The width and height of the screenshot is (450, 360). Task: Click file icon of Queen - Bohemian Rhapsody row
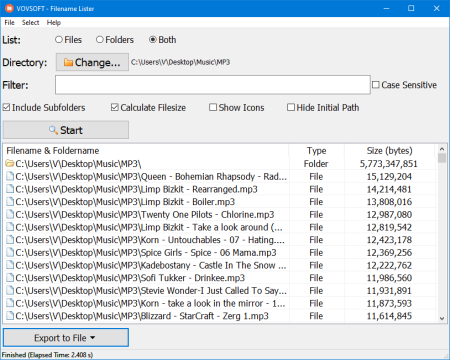[x=10, y=176]
